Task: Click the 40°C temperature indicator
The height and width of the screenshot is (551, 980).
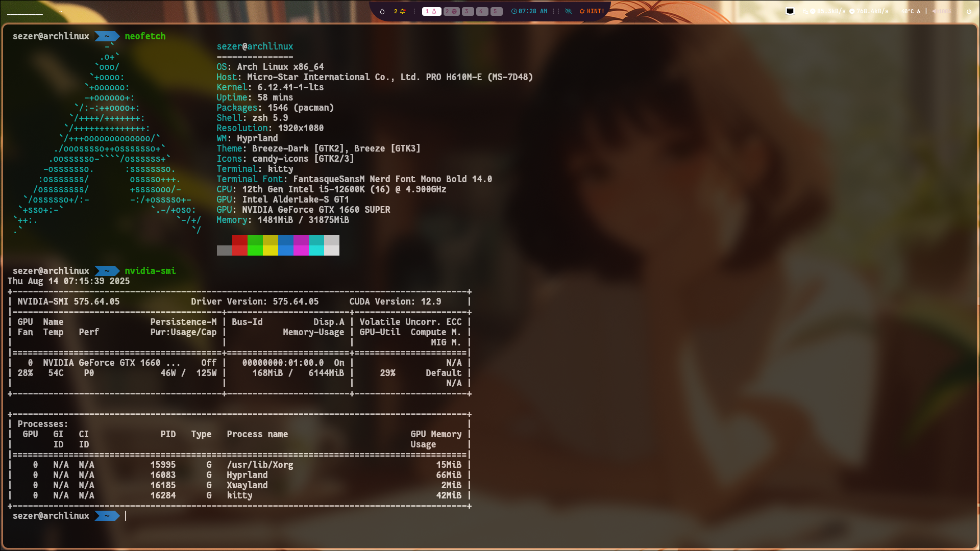Action: point(911,11)
